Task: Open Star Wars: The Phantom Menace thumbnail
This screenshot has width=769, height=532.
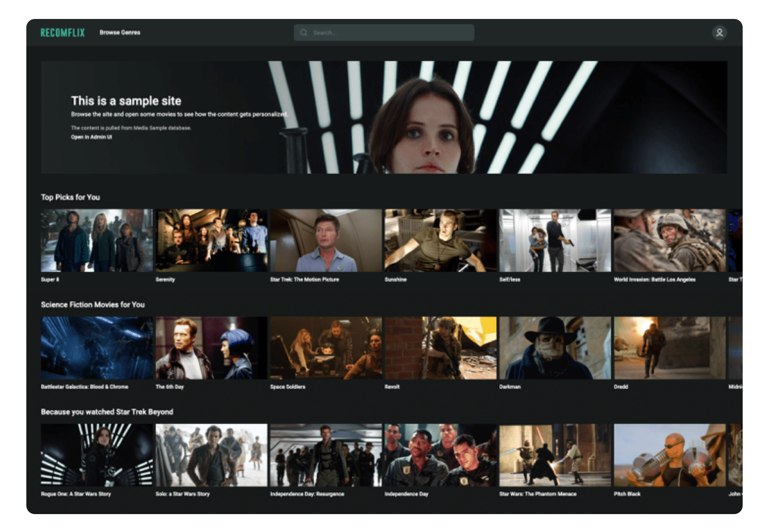Action: (555, 455)
